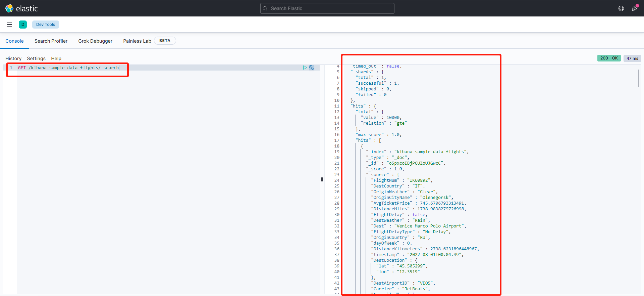Click the 200 - OK status badge
This screenshot has height=296, width=644.
pyautogui.click(x=609, y=58)
